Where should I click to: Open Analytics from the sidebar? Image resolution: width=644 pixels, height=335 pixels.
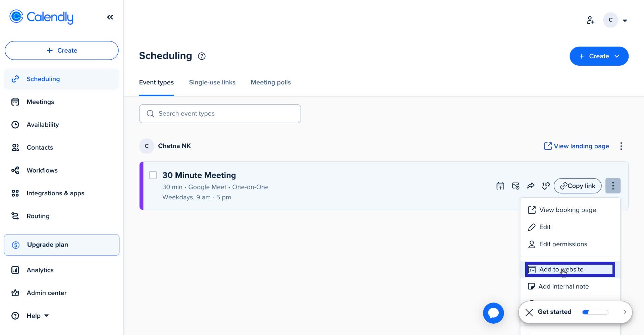point(40,270)
